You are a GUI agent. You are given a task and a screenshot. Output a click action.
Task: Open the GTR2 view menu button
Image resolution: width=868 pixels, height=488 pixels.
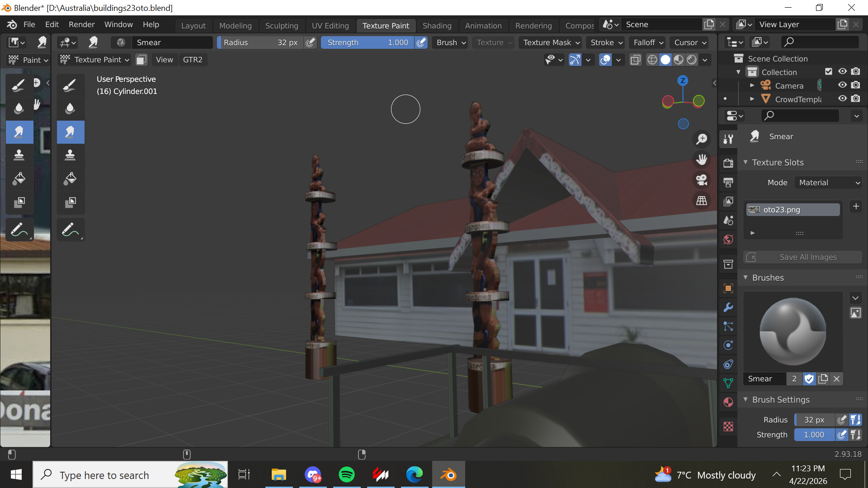(193, 59)
